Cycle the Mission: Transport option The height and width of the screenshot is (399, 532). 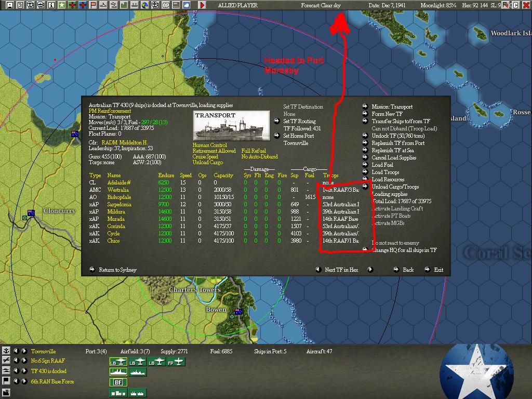tap(392, 107)
